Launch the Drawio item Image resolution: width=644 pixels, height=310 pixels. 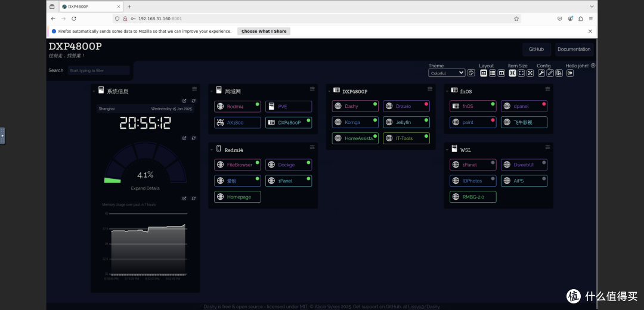coord(406,106)
